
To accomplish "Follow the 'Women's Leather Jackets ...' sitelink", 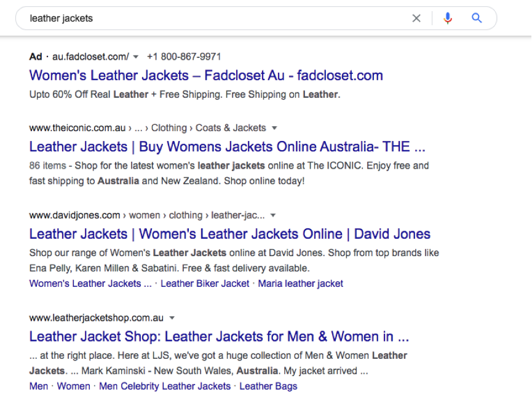I will click(90, 284).
